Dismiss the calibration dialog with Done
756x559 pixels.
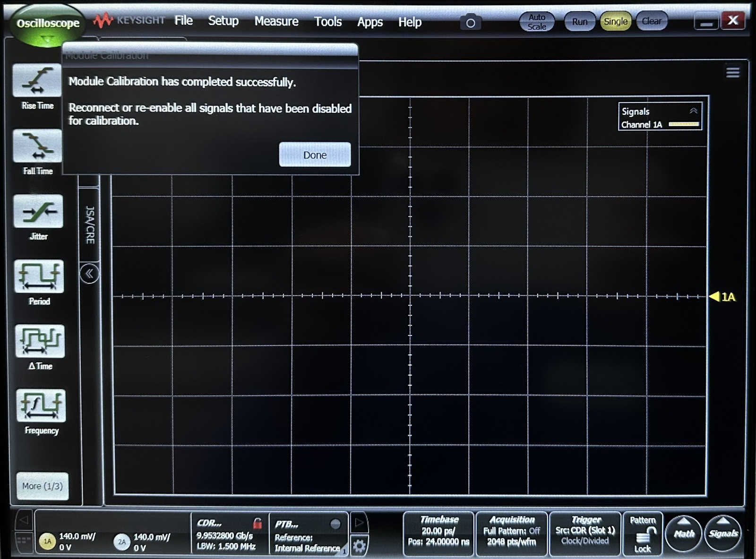pyautogui.click(x=314, y=155)
